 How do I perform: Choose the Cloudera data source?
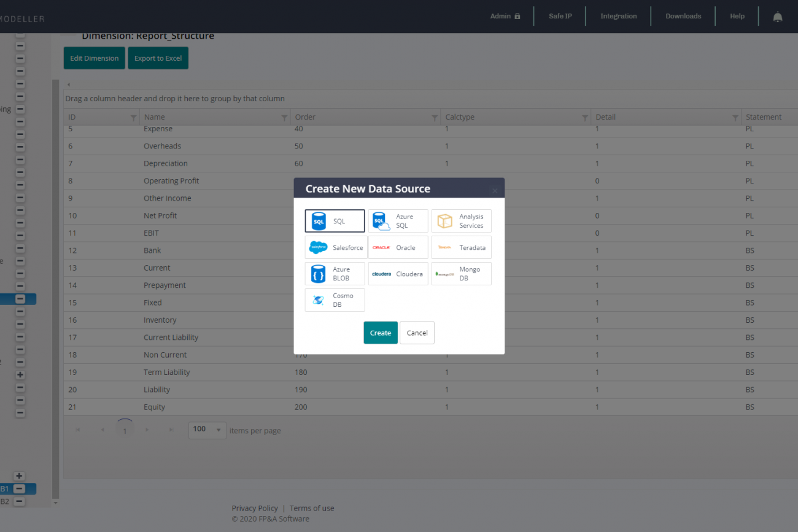398,274
